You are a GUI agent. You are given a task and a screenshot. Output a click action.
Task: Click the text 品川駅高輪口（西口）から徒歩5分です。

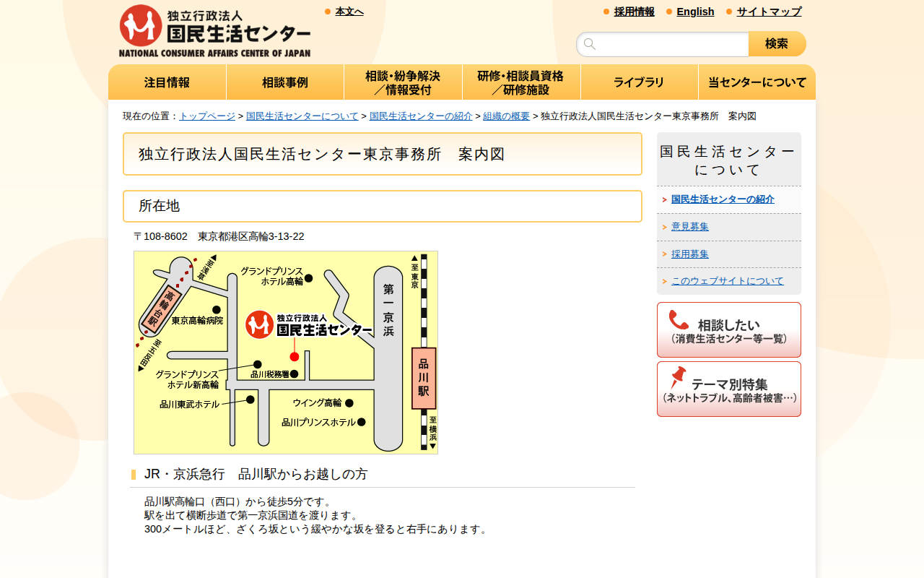coord(240,501)
